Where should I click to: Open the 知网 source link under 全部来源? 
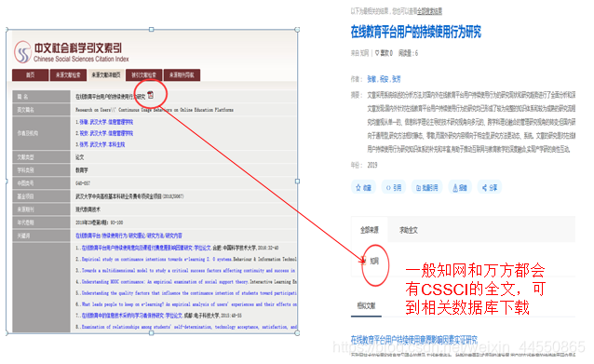click(x=374, y=261)
